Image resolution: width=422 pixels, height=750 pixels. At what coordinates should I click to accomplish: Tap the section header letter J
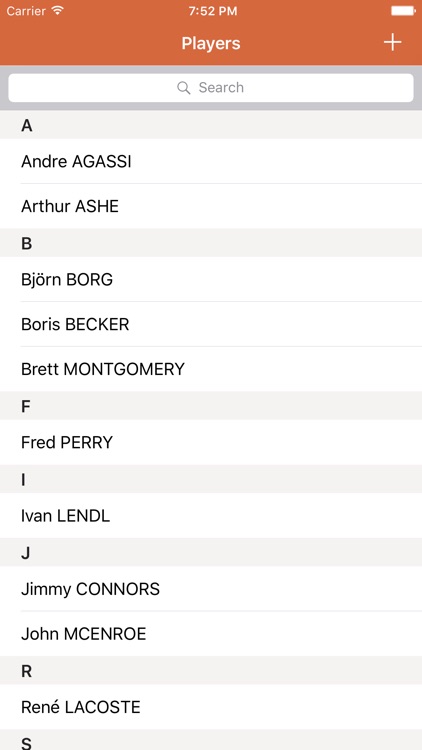(26, 553)
